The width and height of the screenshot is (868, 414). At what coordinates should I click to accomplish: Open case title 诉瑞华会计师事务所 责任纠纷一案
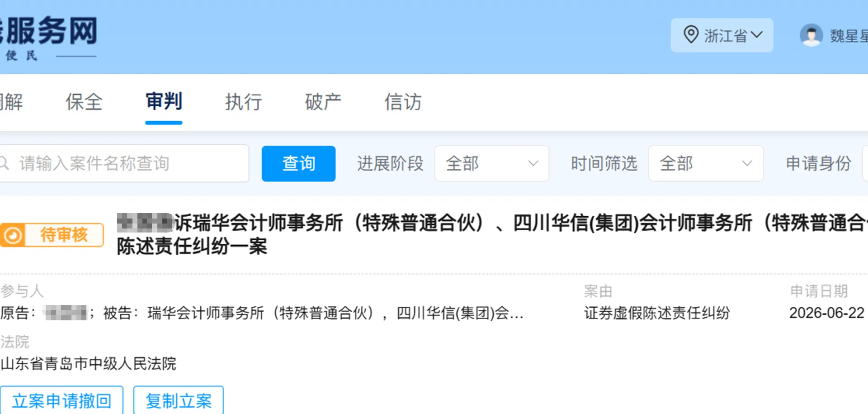492,234
